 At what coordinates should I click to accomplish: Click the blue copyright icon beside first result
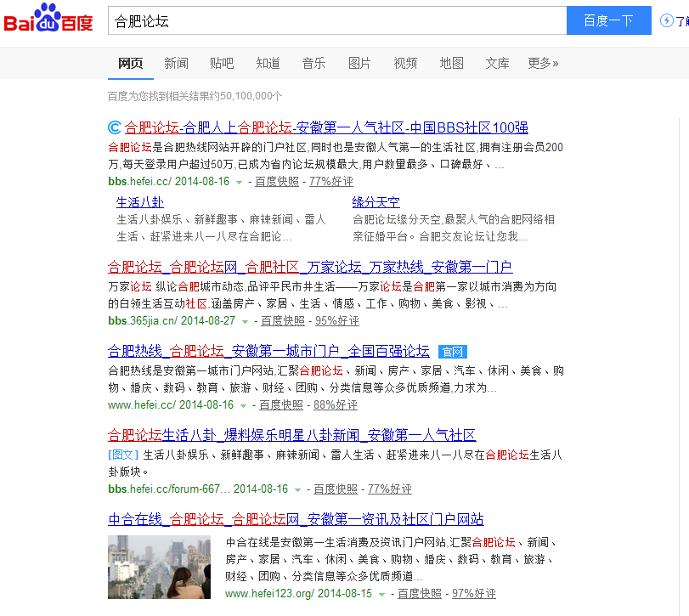pos(114,127)
